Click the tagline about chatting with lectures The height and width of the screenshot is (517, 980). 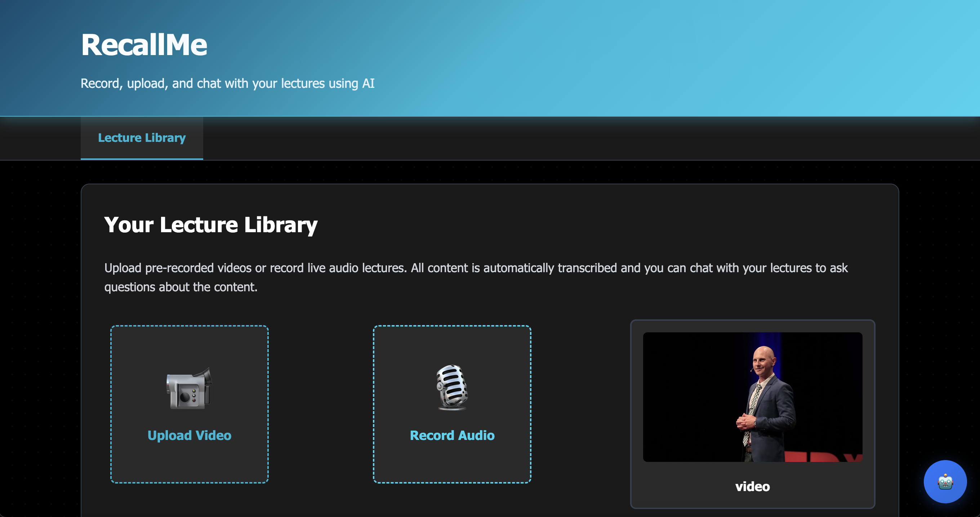click(227, 83)
